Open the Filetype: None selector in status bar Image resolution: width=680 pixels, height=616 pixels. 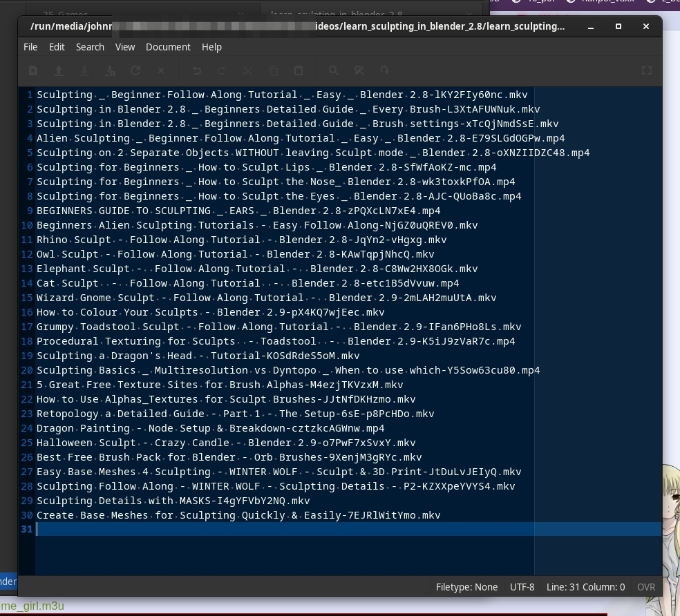[466, 587]
